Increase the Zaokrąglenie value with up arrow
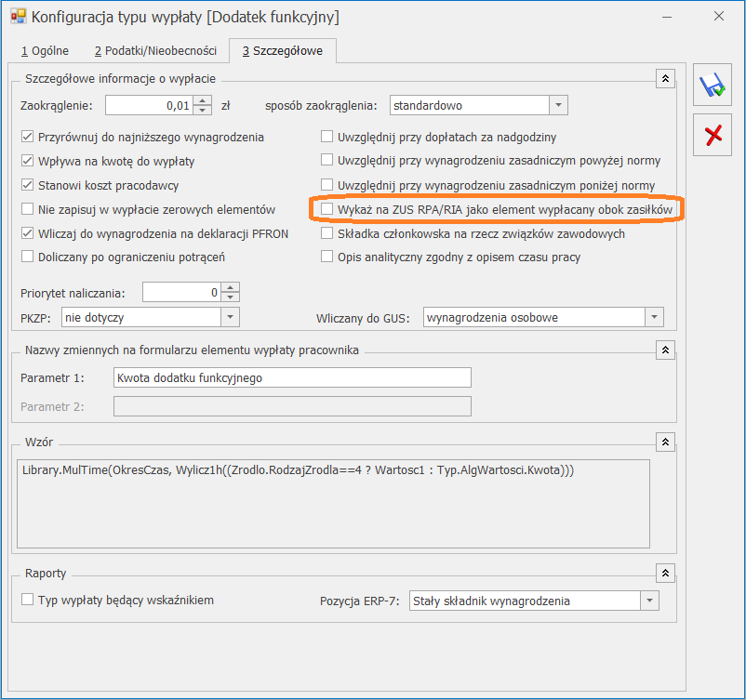 [x=203, y=100]
